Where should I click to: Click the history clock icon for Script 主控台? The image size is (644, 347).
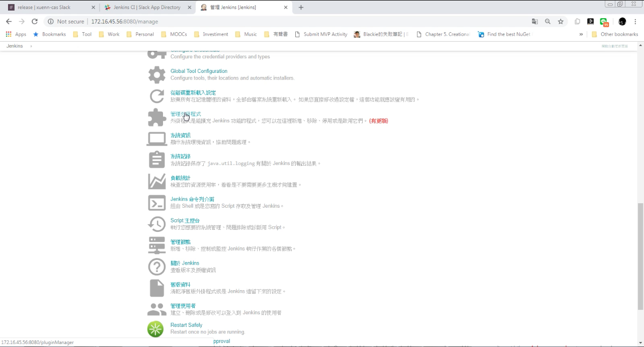(x=156, y=224)
